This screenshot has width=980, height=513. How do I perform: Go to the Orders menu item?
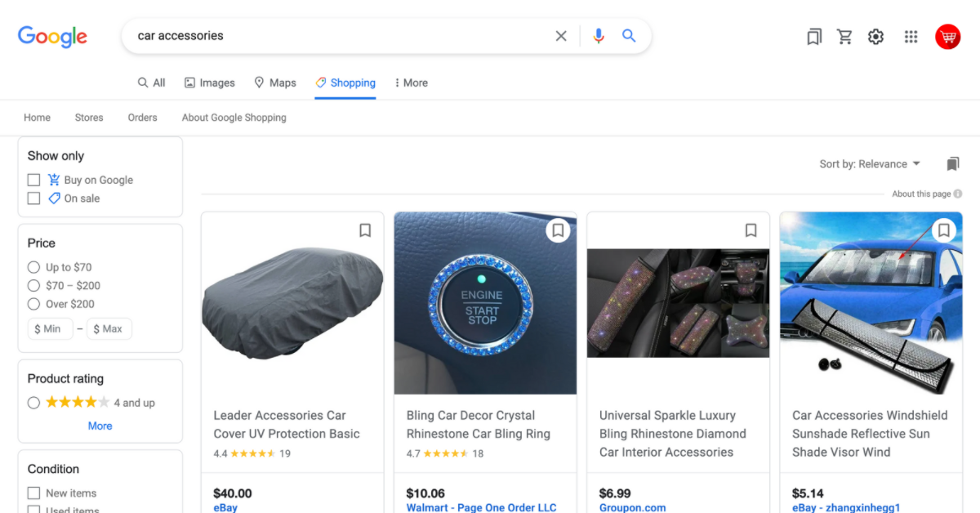coord(142,118)
